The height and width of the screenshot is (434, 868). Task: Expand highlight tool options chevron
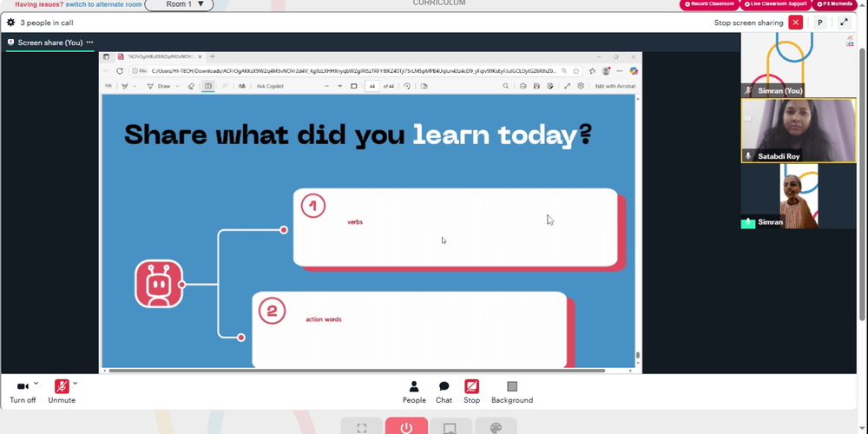134,86
